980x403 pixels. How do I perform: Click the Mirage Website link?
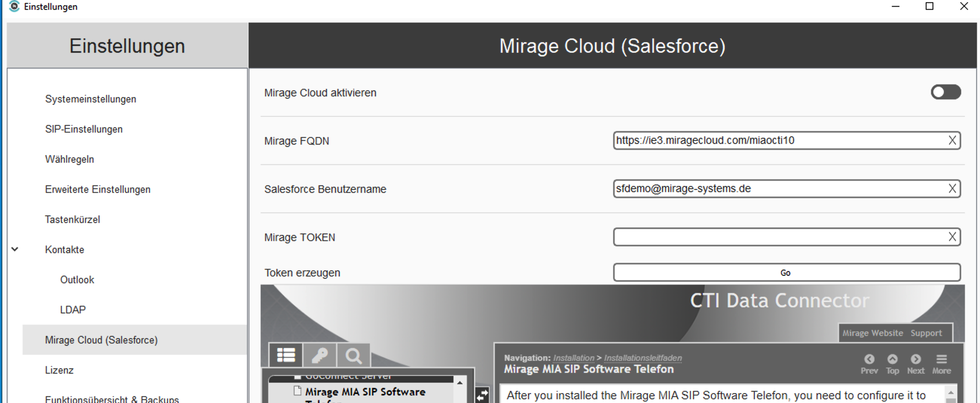872,333
